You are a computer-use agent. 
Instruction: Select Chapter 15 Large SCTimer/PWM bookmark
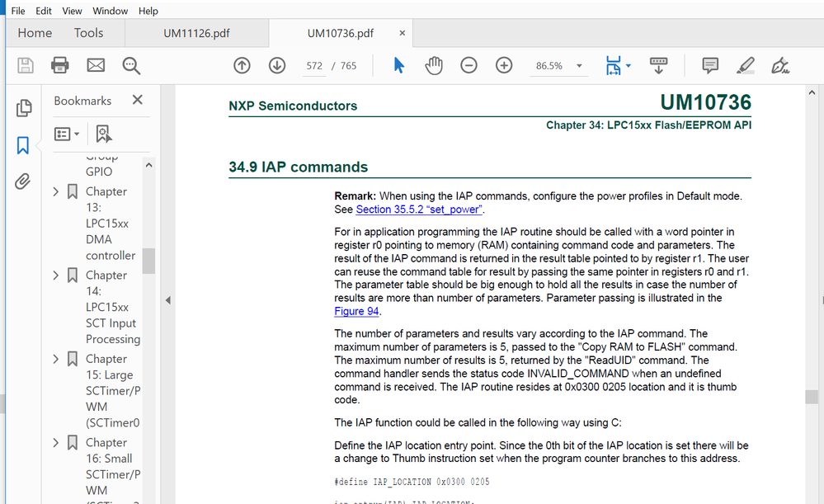[x=112, y=390]
